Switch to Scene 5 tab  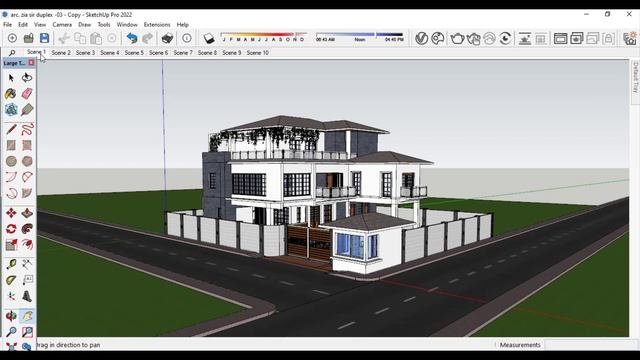tap(134, 53)
